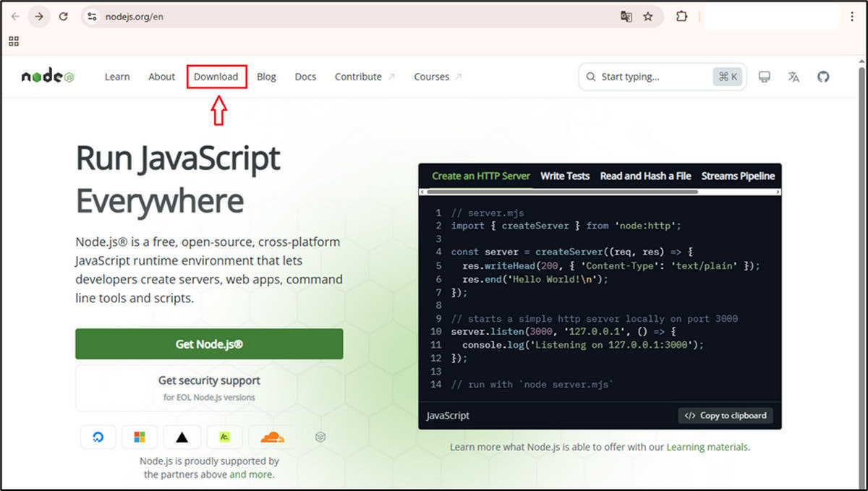The width and height of the screenshot is (868, 491).
Task: Open the browser three-dot menu
Action: (x=854, y=16)
